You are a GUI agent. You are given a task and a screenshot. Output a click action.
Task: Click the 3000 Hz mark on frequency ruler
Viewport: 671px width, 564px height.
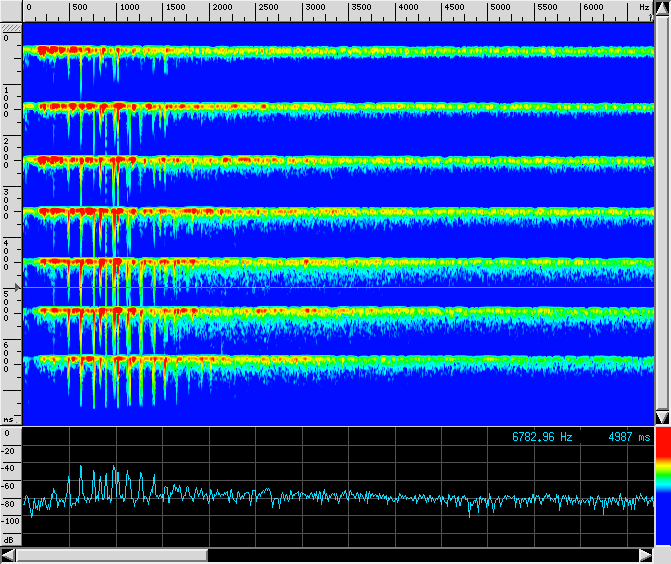(x=314, y=8)
